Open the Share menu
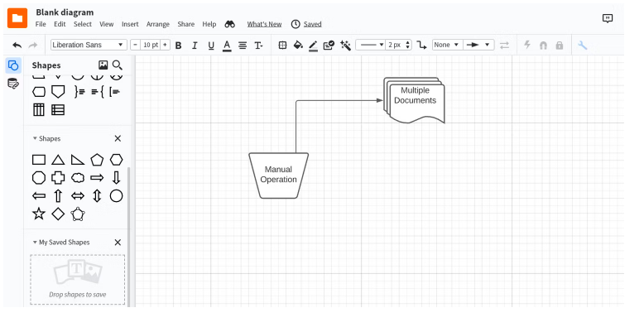644x327 pixels. tap(185, 24)
